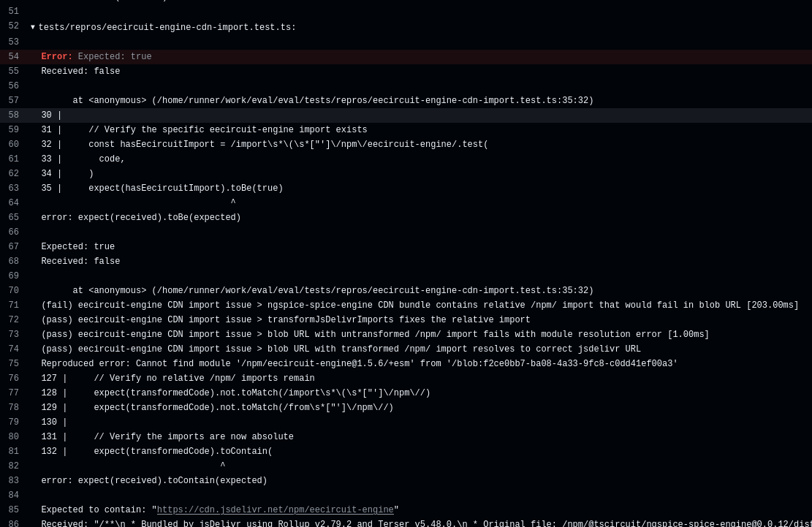Click line number 83, the toContain error
Viewport: 812px width, 527px height.
(x=13, y=480)
